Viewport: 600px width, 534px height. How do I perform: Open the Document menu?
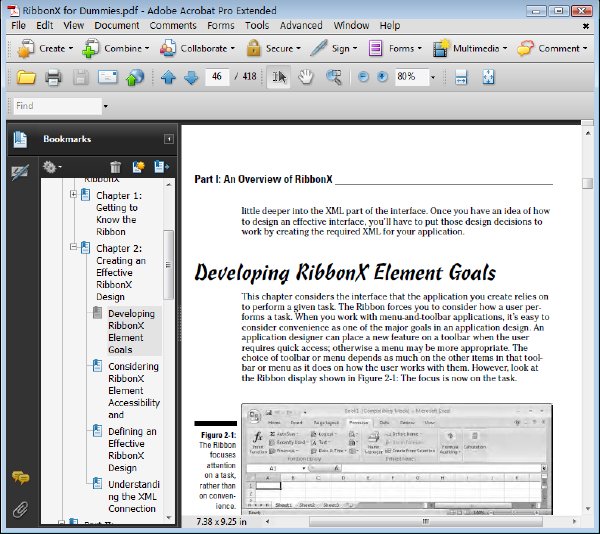coord(117,26)
